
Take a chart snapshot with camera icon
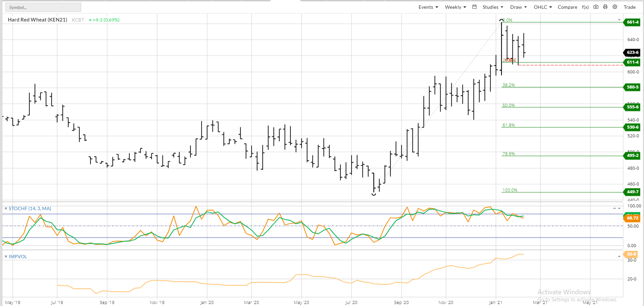pyautogui.click(x=596, y=7)
